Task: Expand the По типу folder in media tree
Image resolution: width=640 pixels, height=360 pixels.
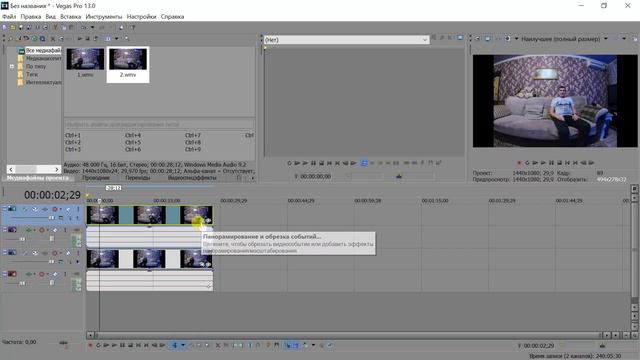Action: [12, 66]
